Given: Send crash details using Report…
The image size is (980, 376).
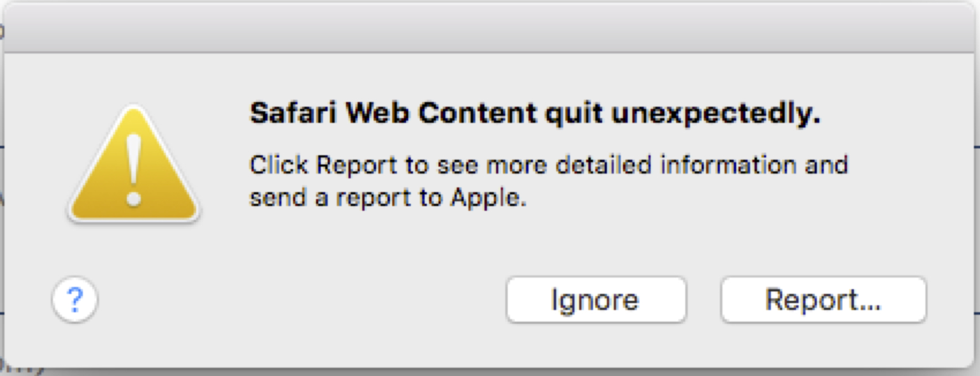Looking at the screenshot, I should pyautogui.click(x=823, y=300).
